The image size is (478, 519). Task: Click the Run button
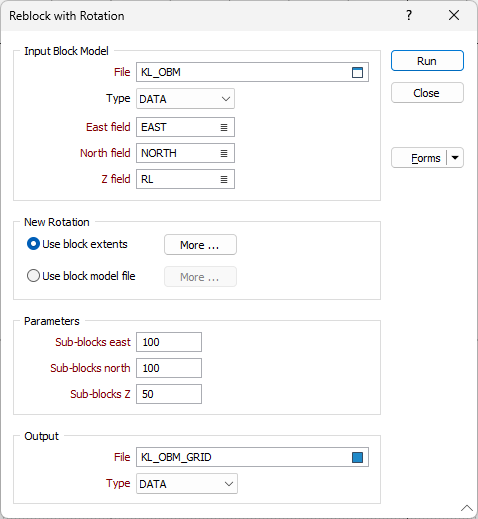427,61
